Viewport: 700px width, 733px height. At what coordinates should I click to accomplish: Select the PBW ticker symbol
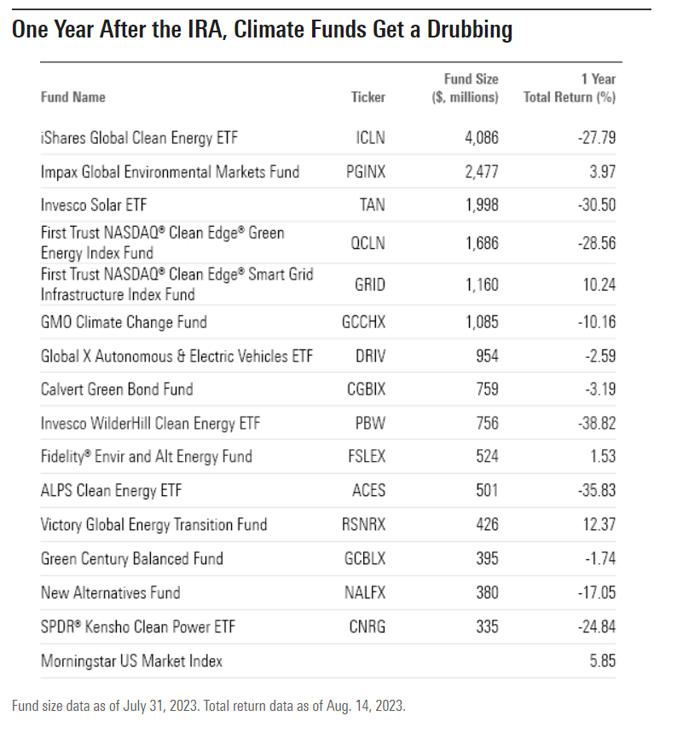click(x=370, y=424)
